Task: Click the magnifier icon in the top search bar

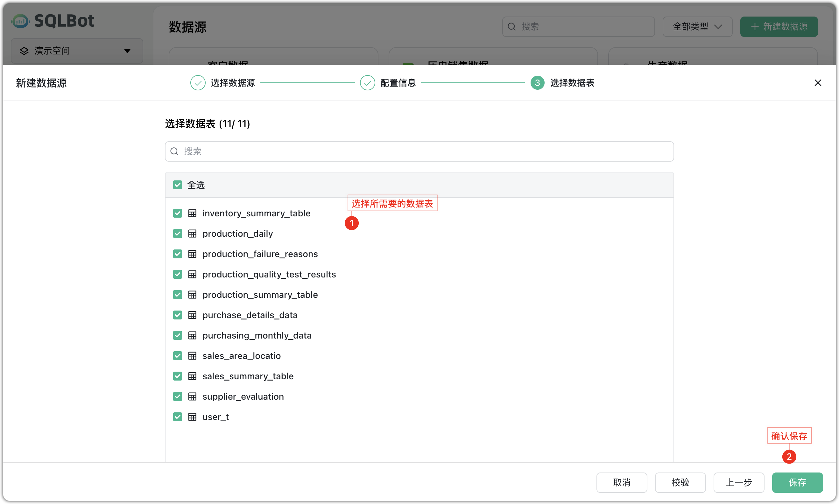Action: [512, 26]
